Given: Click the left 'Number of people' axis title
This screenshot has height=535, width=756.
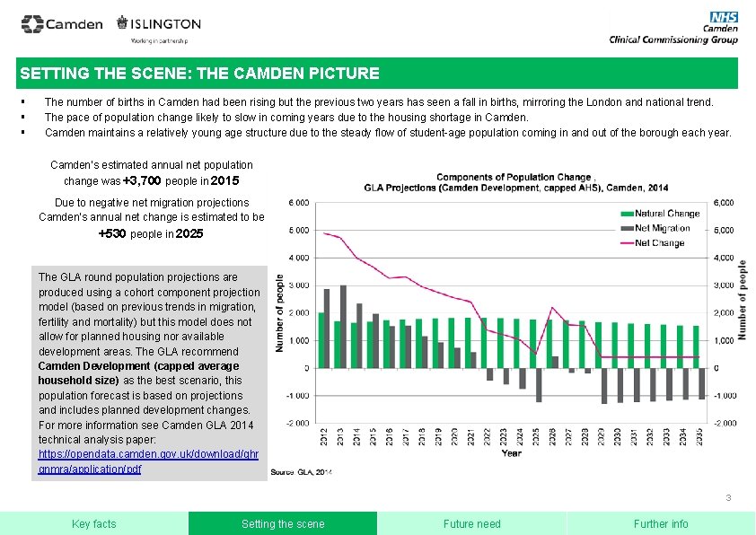Looking at the screenshot, I should pyautogui.click(x=279, y=312).
